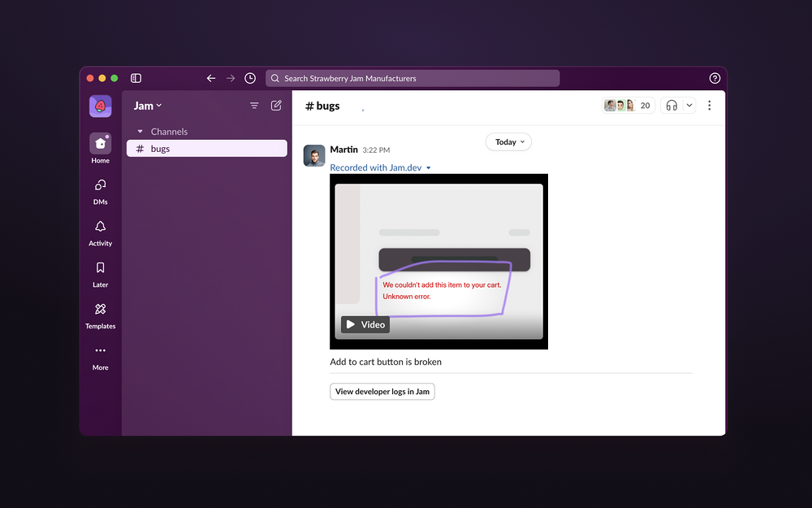Start a huddle with headphones icon
Screen dimensions: 812x508
pos(672,106)
